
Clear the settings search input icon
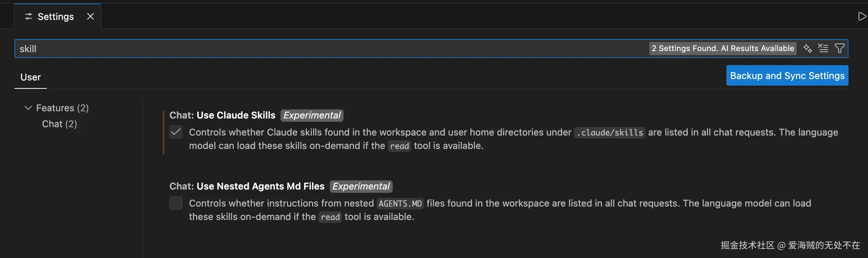click(x=823, y=49)
